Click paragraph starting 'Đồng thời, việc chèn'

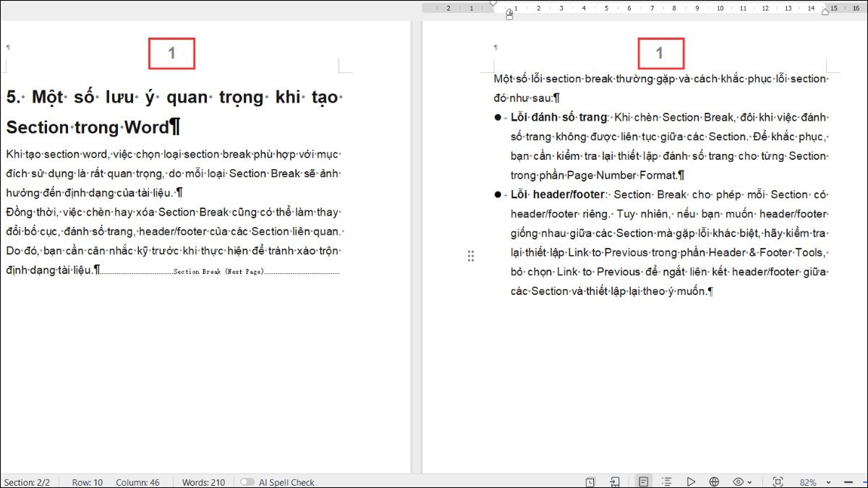[x=174, y=241]
